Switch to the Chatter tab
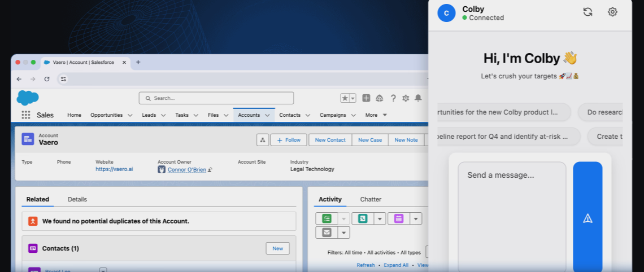644x272 pixels. click(371, 199)
